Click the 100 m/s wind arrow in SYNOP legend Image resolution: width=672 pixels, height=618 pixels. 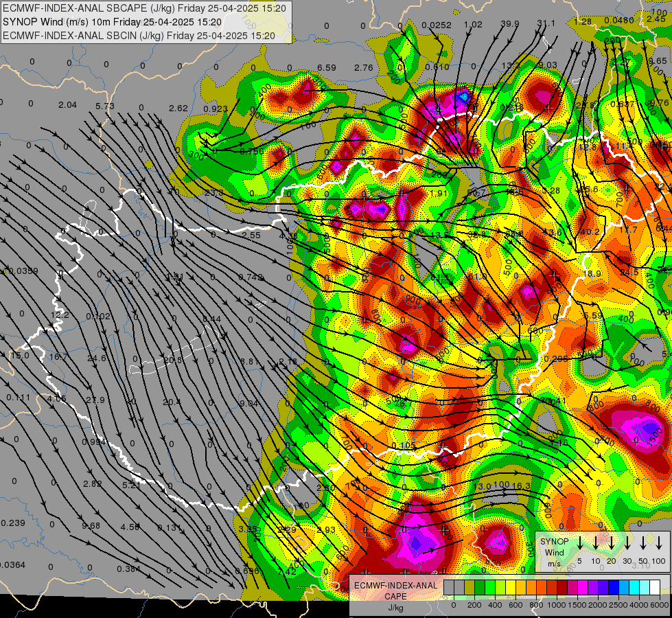659,543
